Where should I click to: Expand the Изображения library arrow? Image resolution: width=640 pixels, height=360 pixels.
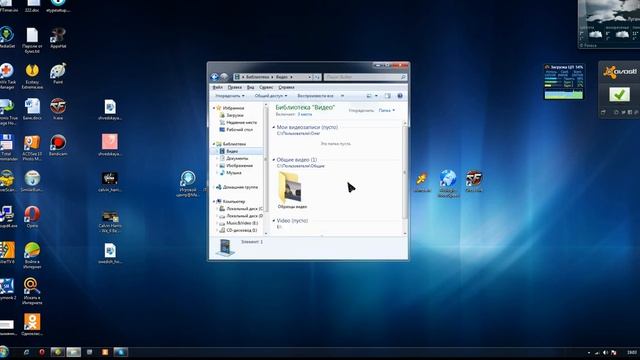point(217,166)
